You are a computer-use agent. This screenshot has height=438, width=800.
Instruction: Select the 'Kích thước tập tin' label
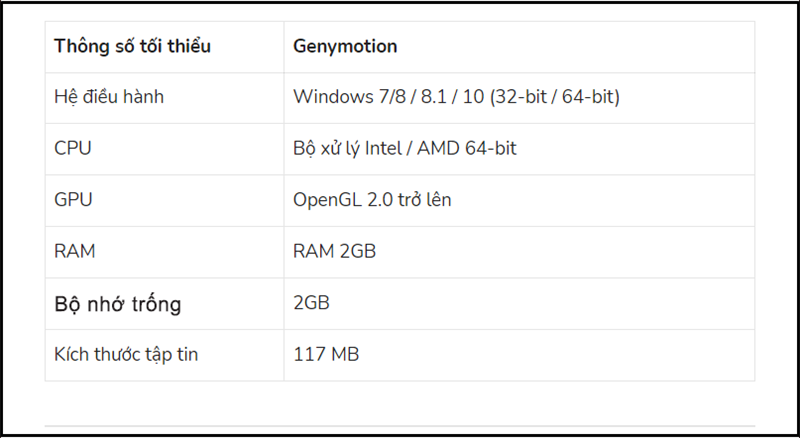(126, 354)
